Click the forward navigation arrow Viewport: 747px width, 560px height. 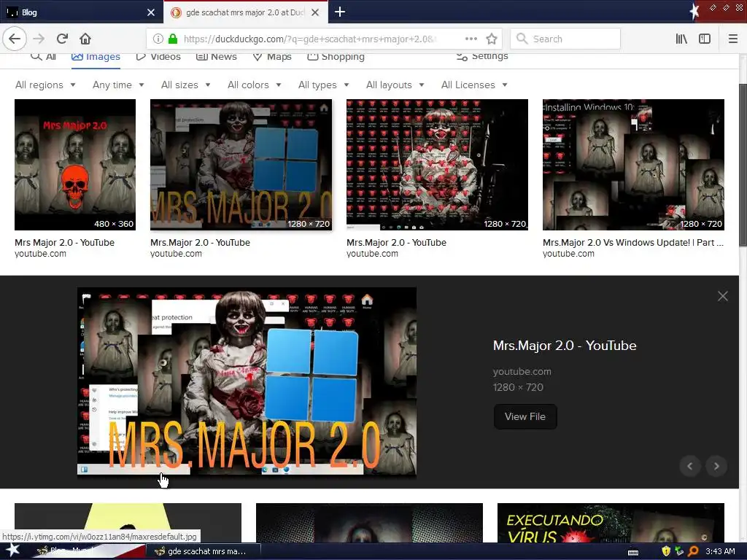[x=39, y=39]
